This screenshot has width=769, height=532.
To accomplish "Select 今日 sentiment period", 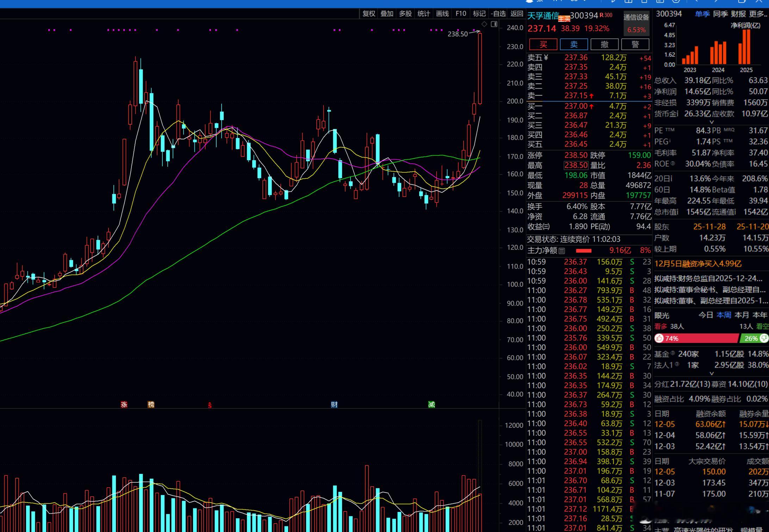I will pos(706,315).
